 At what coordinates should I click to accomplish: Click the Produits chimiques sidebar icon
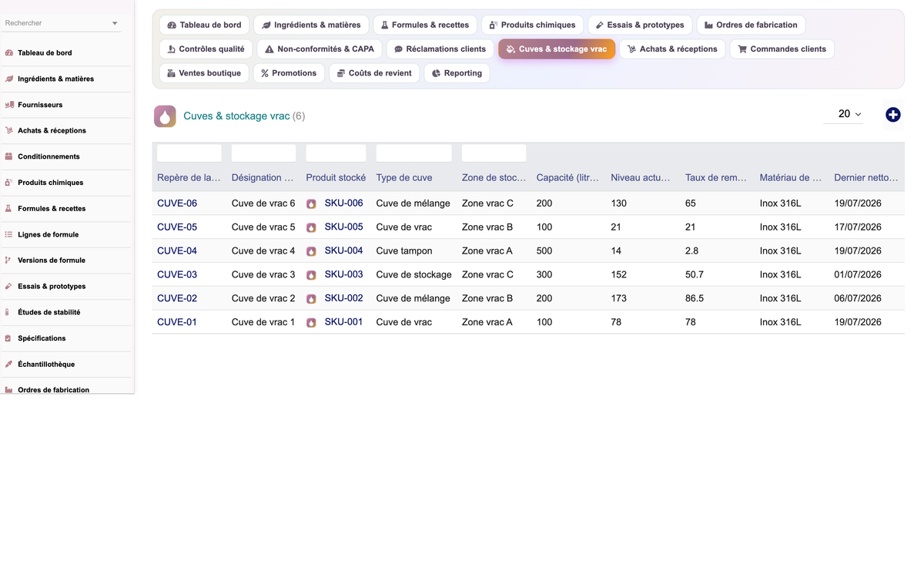tap(9, 183)
